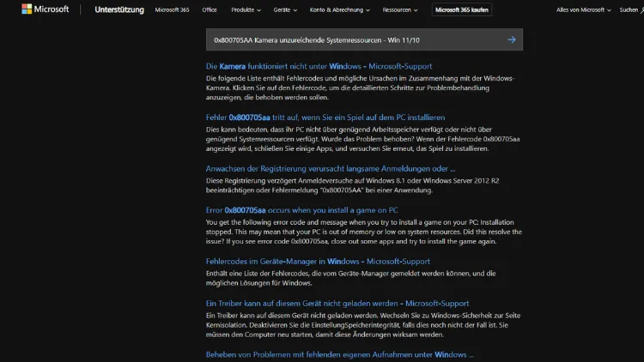Expand the Ressourcen dropdown menu
The image size is (644, 362).
point(401,9)
